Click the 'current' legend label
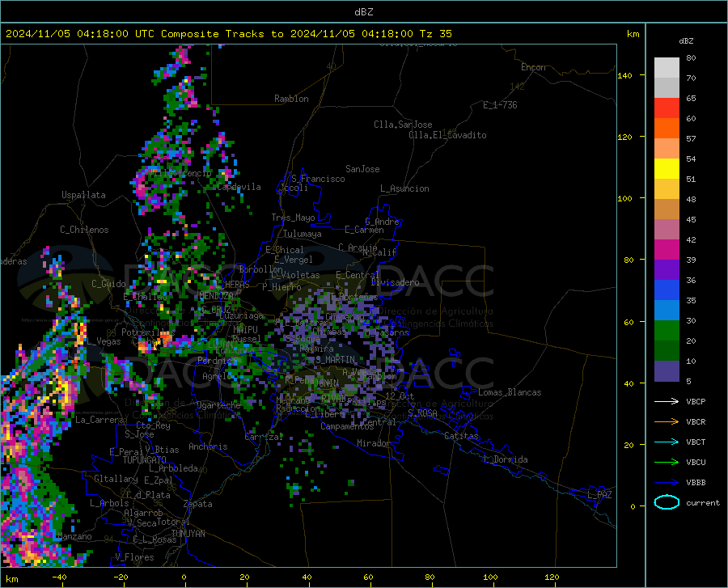This screenshot has width=728, height=588. (703, 502)
